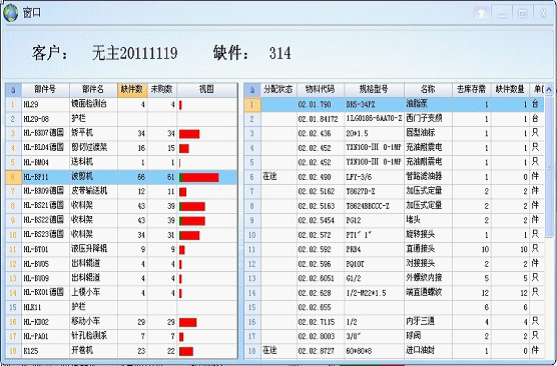Click row number 1 header in right table
This screenshot has width=557, height=366.
pyautogui.click(x=252, y=105)
